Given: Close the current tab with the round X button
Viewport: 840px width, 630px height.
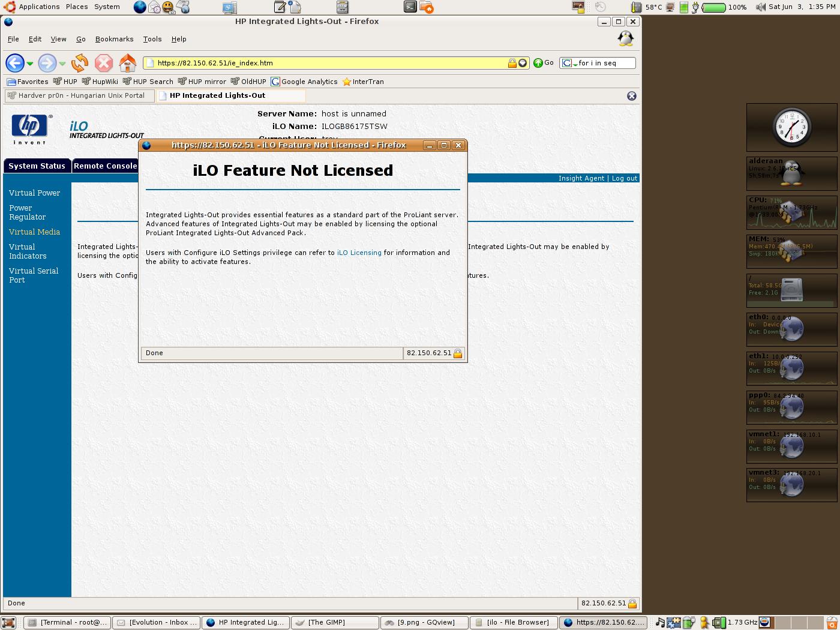Looking at the screenshot, I should click(632, 96).
